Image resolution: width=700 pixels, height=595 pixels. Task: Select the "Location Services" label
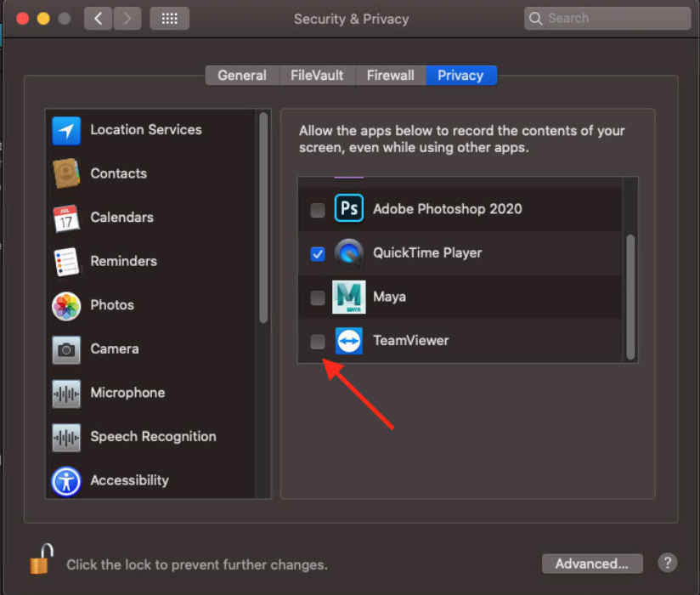tap(146, 130)
